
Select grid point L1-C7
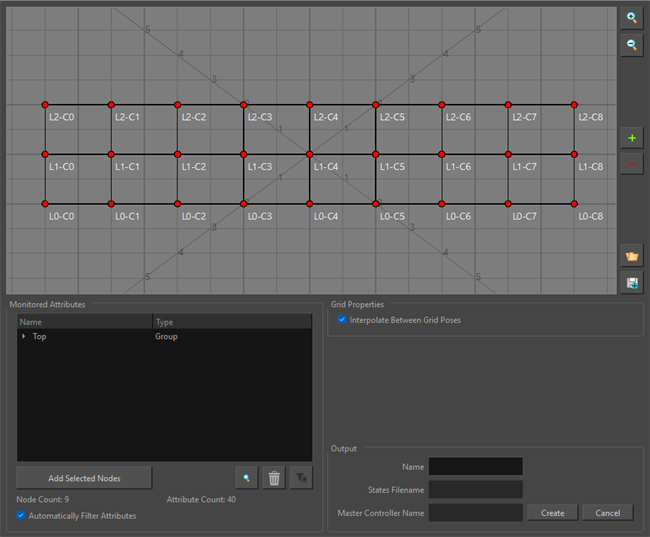508,154
